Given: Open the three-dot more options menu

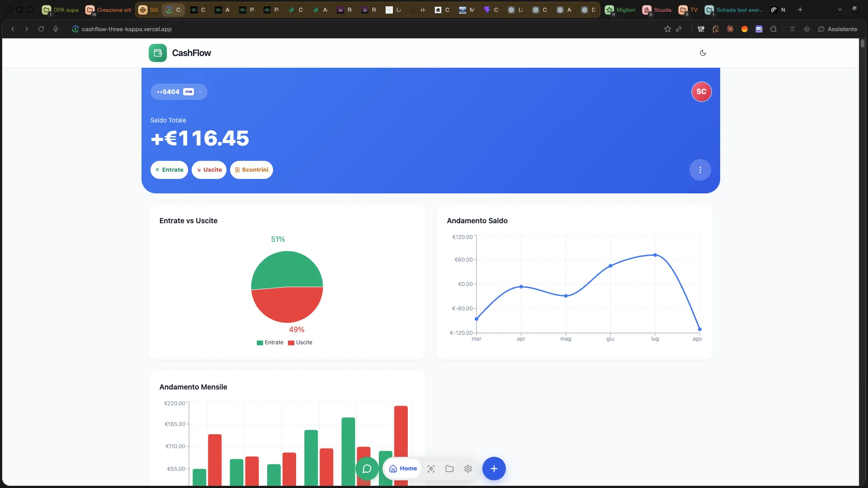Looking at the screenshot, I should pyautogui.click(x=700, y=170).
